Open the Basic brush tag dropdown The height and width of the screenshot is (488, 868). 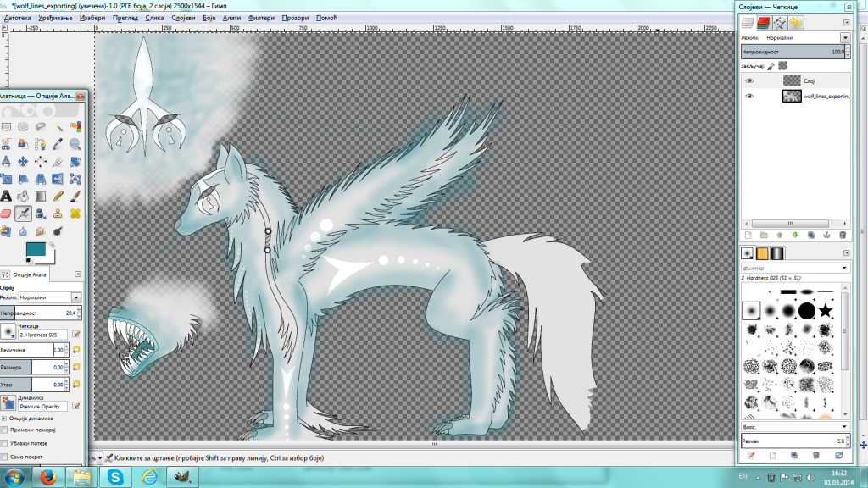(845, 427)
